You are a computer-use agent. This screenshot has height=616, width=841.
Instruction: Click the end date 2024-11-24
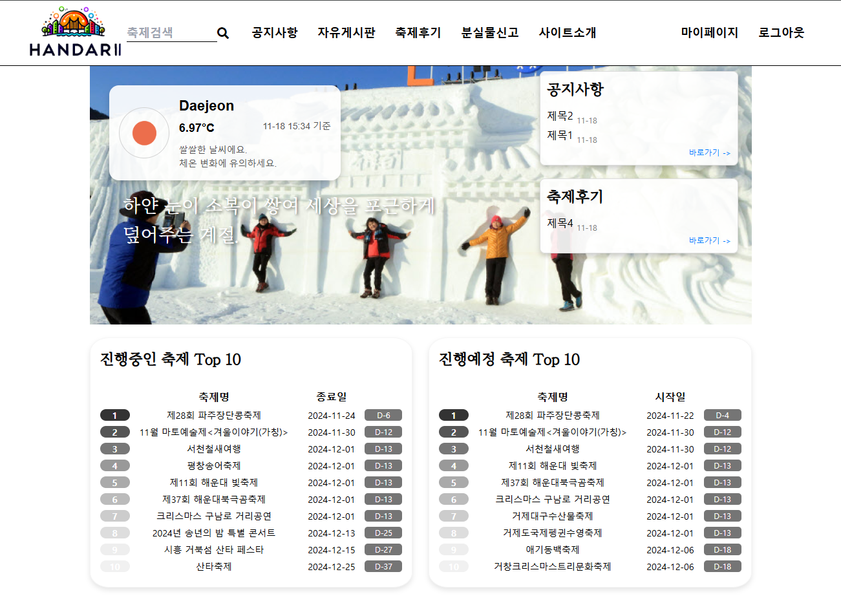tap(332, 415)
